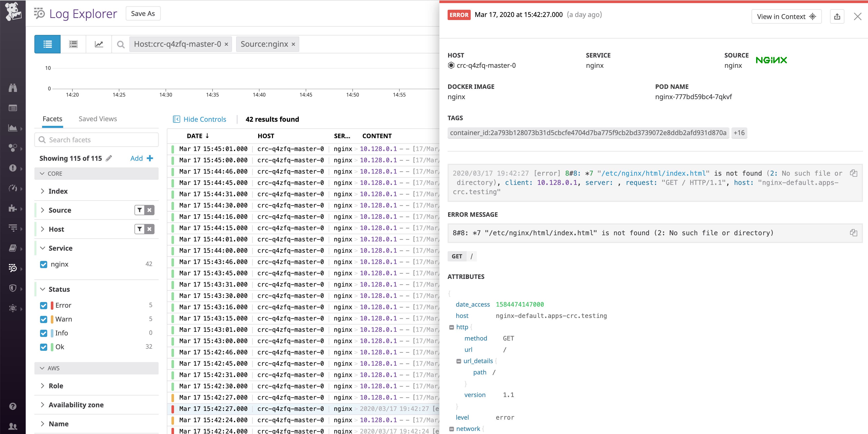Open the Events list icon in sidebar
Screen dimensions: 868x434
pyautogui.click(x=13, y=108)
